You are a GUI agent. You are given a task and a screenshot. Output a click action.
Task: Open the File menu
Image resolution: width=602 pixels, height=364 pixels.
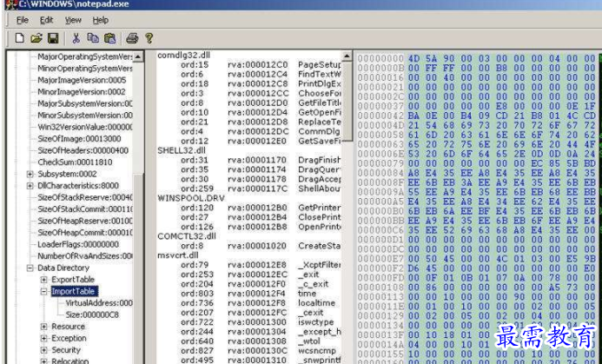coord(23,20)
